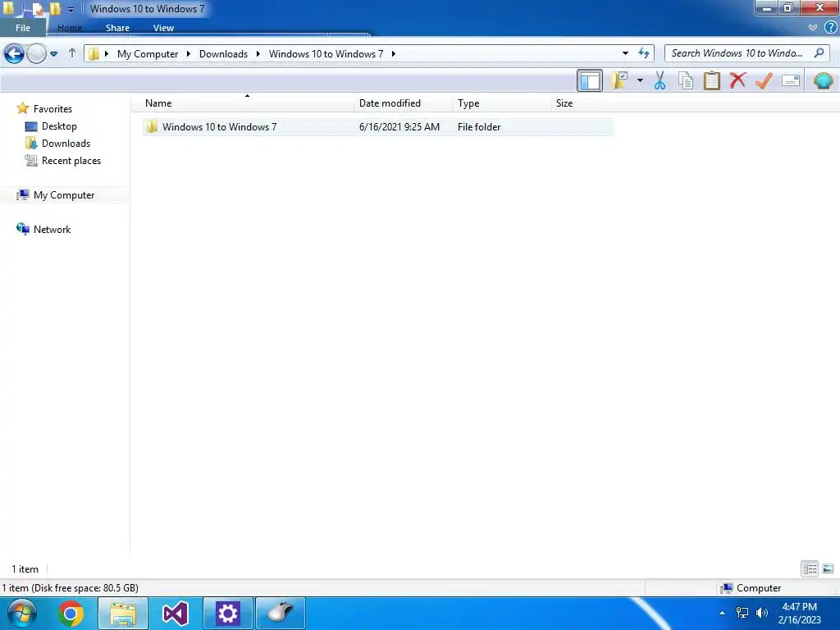Click the quick access Properties icon
840x630 pixels.
coord(37,8)
